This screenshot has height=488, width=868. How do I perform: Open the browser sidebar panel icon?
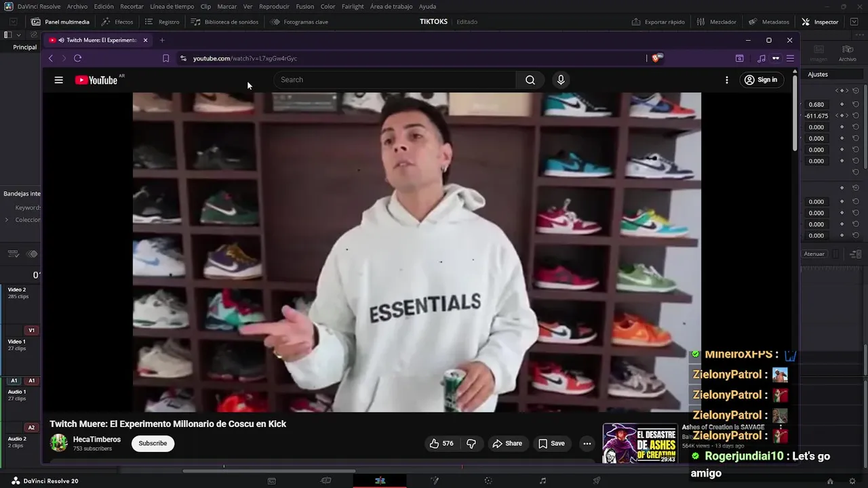[x=740, y=58]
